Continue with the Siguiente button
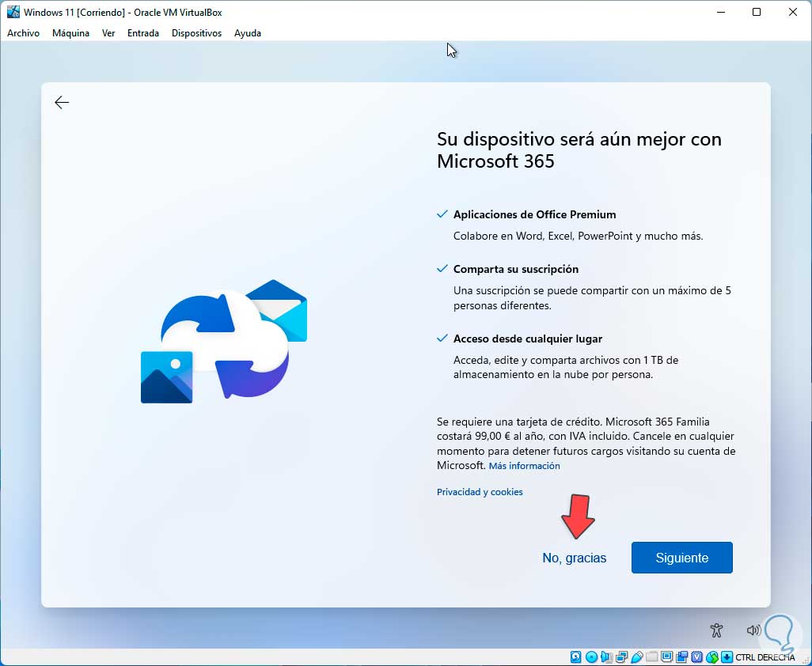 (682, 558)
